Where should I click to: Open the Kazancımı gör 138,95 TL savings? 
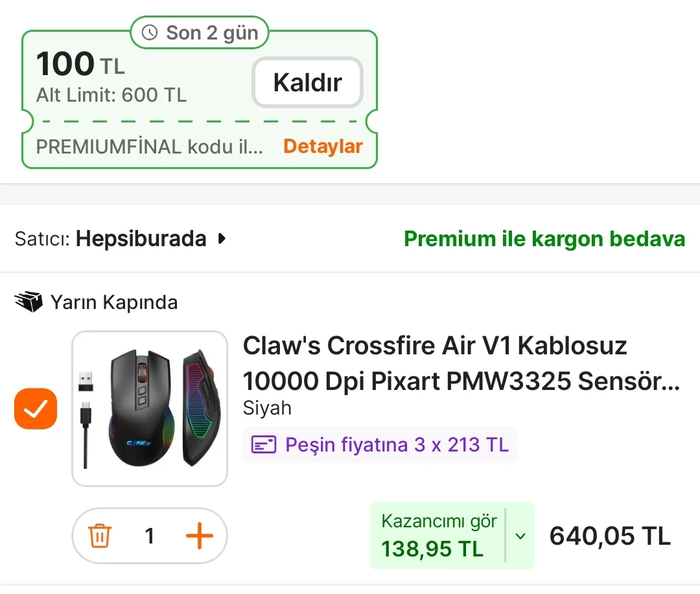pyautogui.click(x=438, y=536)
